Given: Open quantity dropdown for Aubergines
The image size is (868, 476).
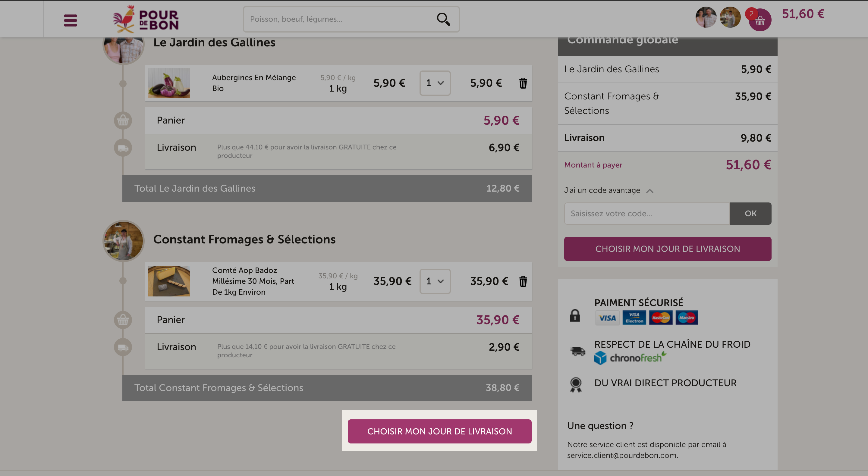Looking at the screenshot, I should click(x=435, y=83).
